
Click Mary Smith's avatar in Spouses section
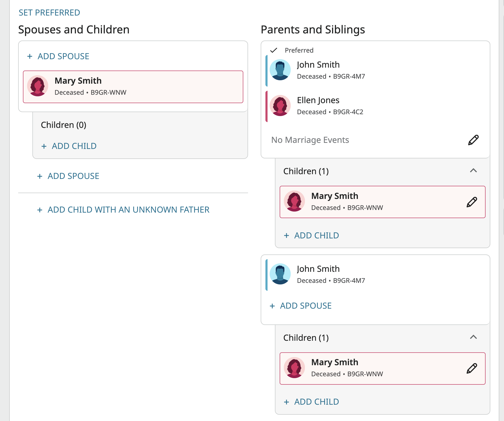38,86
